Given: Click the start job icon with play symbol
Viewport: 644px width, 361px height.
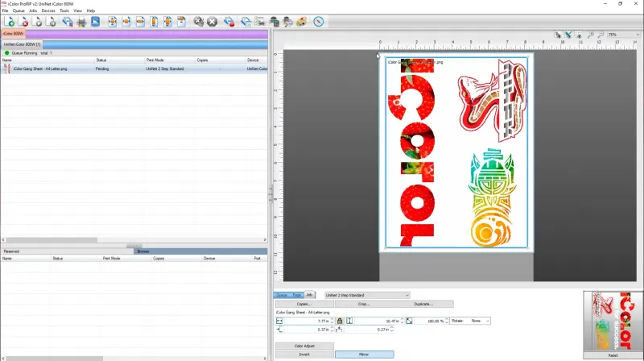Looking at the screenshot, I should pos(37,22).
